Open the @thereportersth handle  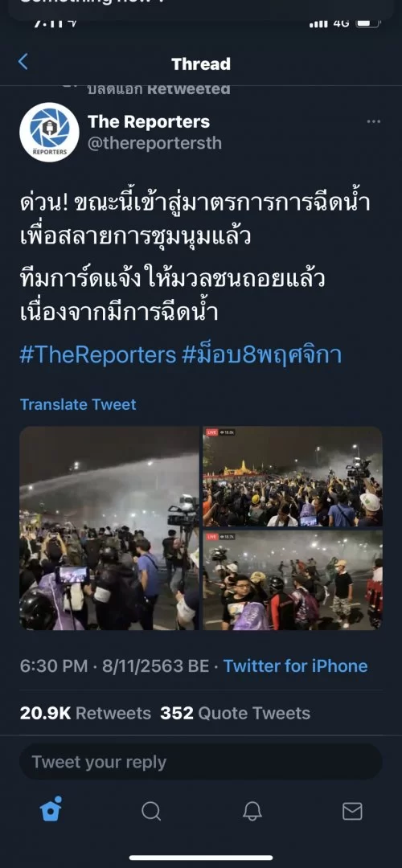154,143
